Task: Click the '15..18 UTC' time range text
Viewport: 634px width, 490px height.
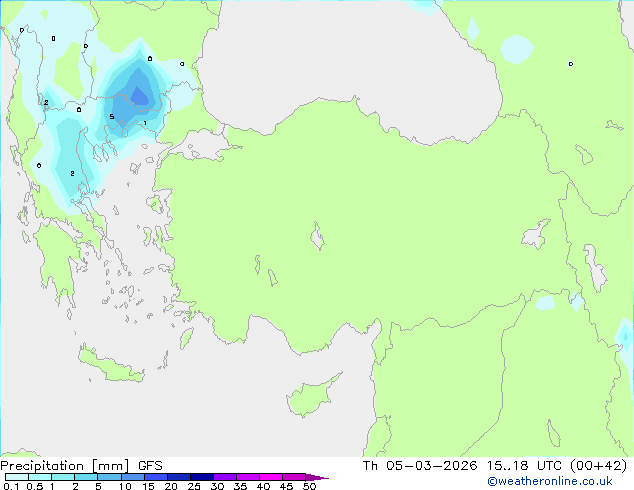Action: click(524, 465)
